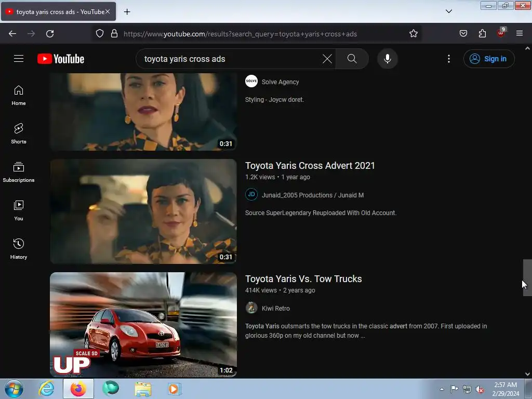This screenshot has height=399, width=532.
Task: Click the browser forward arrow
Action: coord(31,34)
